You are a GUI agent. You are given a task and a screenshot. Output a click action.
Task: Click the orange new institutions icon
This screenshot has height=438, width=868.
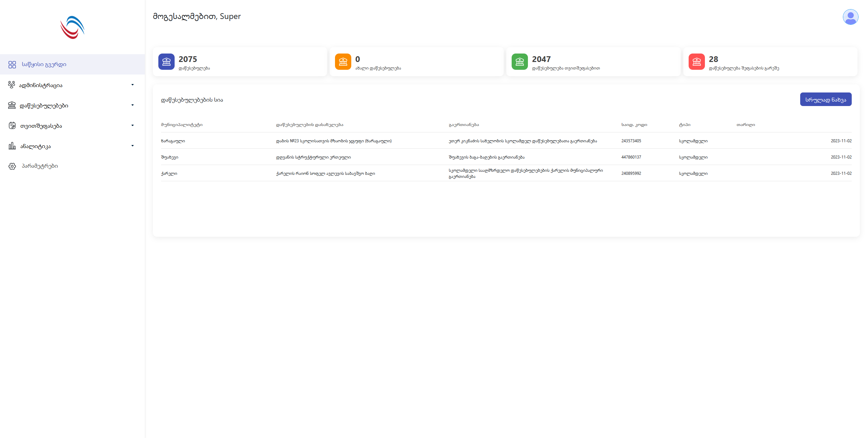343,62
